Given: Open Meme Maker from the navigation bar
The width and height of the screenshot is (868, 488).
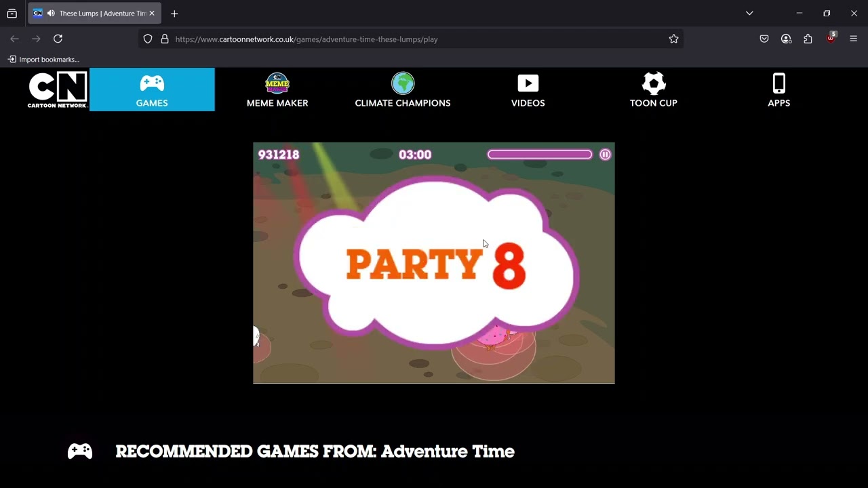Looking at the screenshot, I should pos(277,89).
